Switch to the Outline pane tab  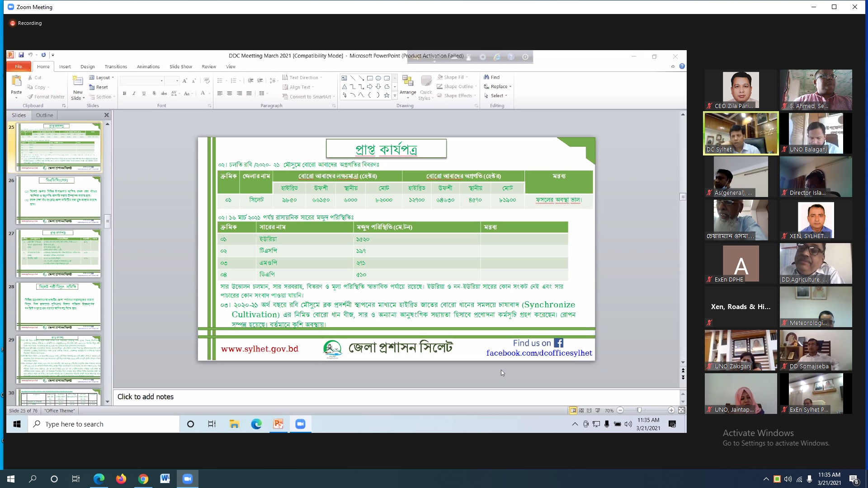pyautogui.click(x=44, y=115)
